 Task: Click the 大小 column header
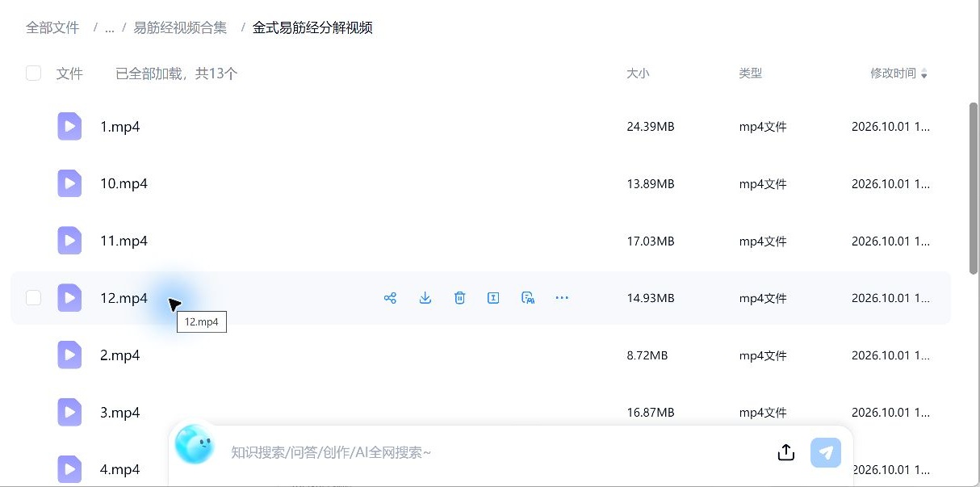pyautogui.click(x=638, y=73)
